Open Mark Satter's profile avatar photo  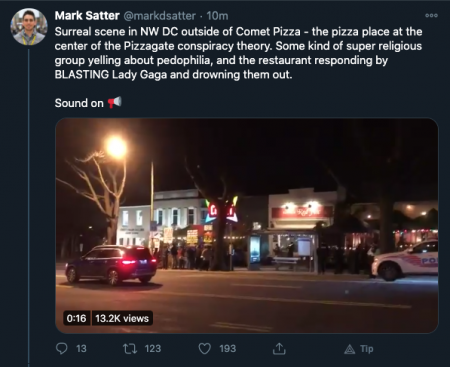point(29,27)
